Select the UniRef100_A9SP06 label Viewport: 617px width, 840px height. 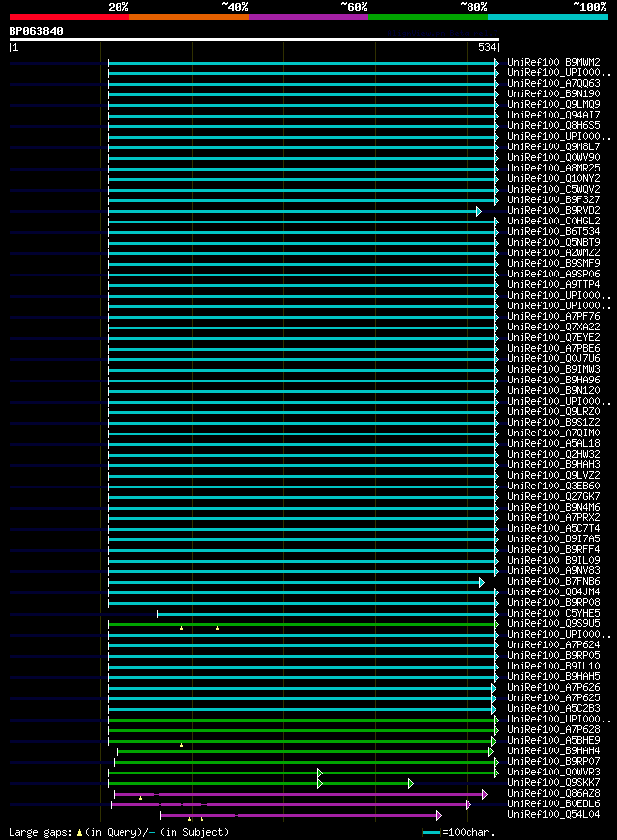[553, 275]
